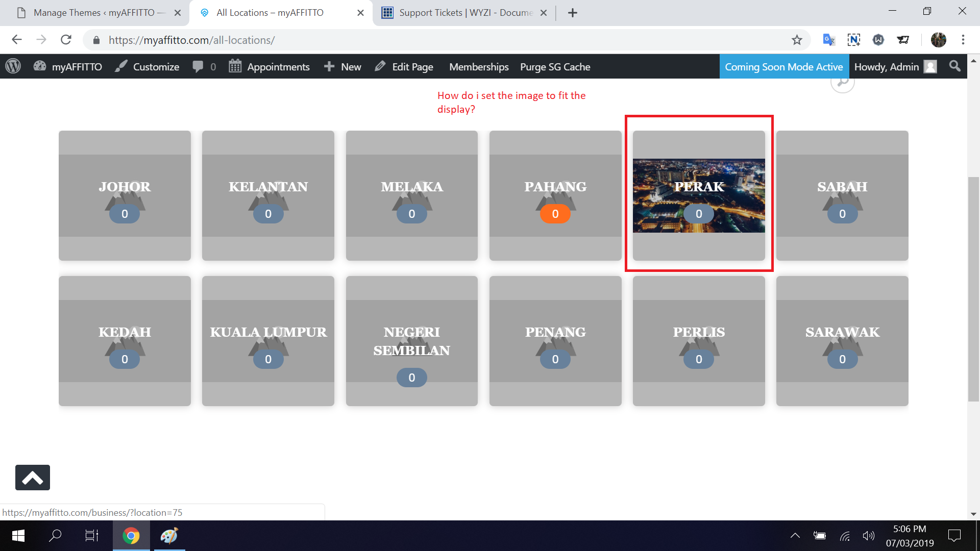Reload the page with refresh icon
The height and width of the screenshot is (551, 980).
coord(66,40)
